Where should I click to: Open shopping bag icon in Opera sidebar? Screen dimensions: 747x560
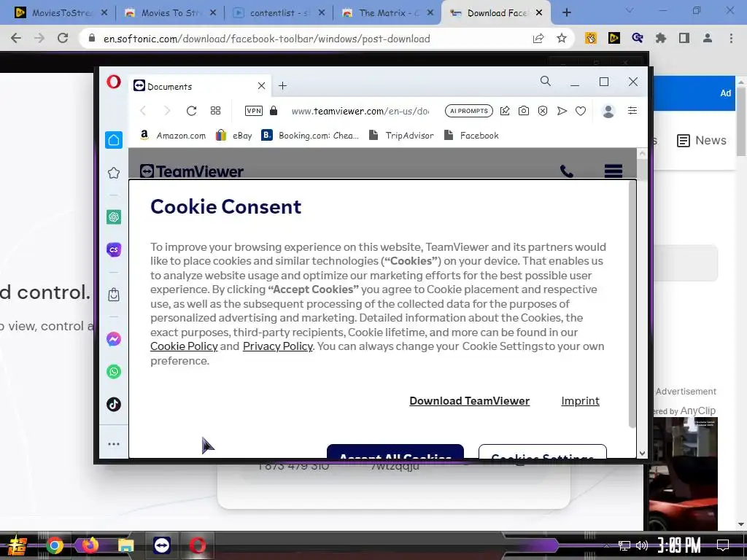[114, 295]
